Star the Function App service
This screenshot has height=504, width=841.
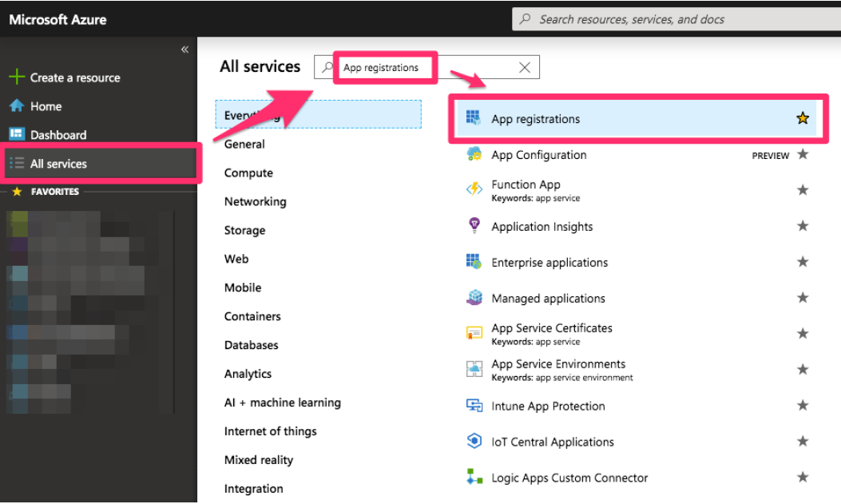(x=803, y=190)
